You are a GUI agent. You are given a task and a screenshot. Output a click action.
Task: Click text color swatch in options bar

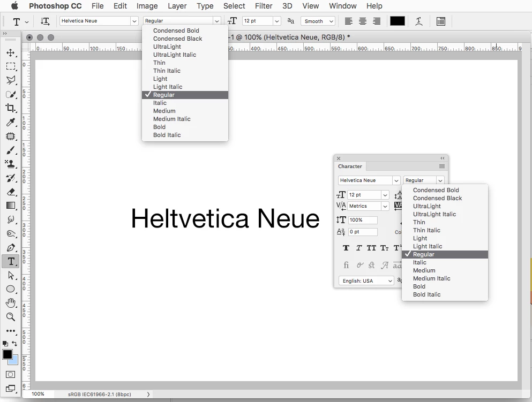coord(398,21)
